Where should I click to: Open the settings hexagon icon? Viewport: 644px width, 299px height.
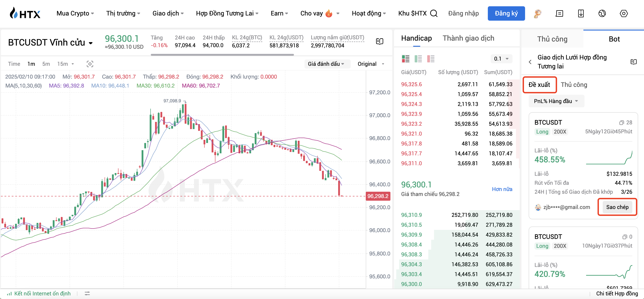click(x=624, y=13)
